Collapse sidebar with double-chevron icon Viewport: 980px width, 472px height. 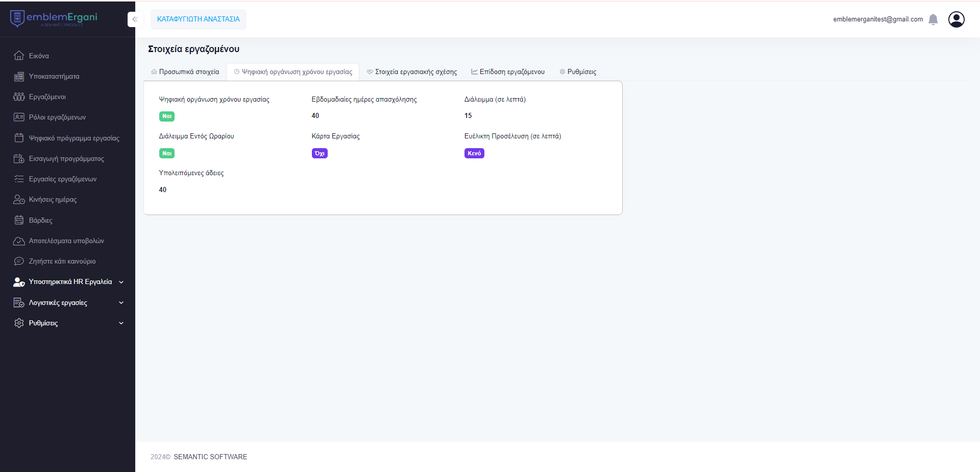point(135,19)
